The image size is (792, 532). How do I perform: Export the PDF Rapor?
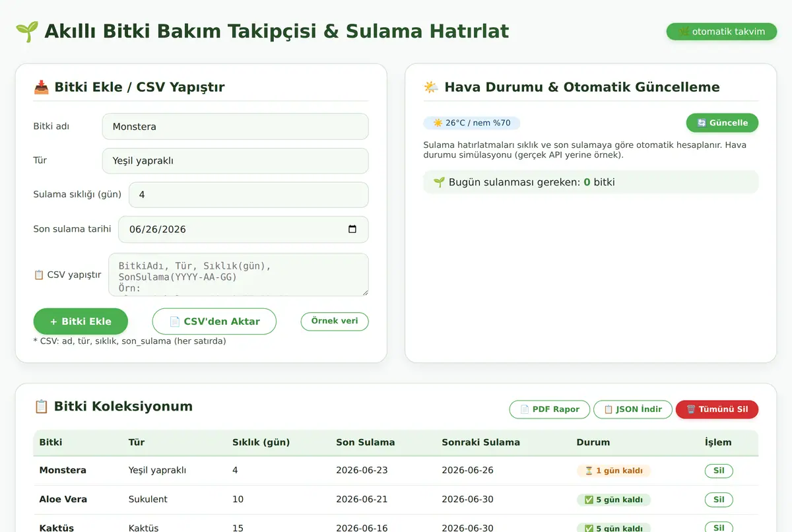click(x=550, y=409)
